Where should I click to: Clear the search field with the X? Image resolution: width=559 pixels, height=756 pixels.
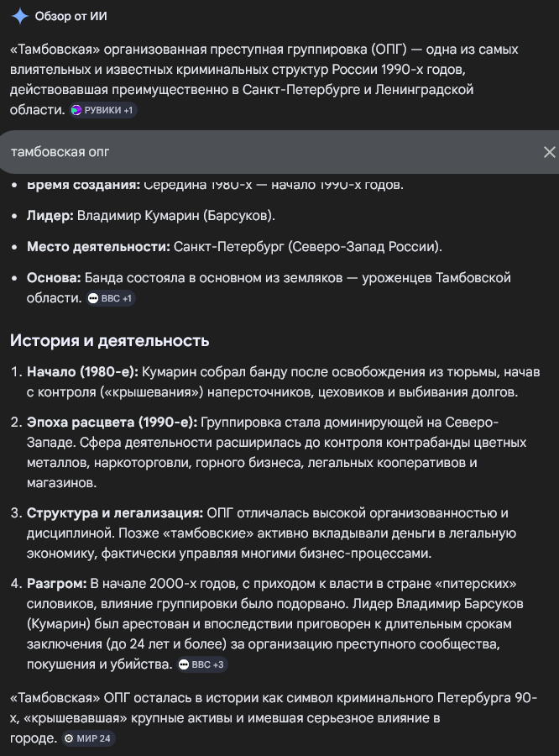coord(549,152)
